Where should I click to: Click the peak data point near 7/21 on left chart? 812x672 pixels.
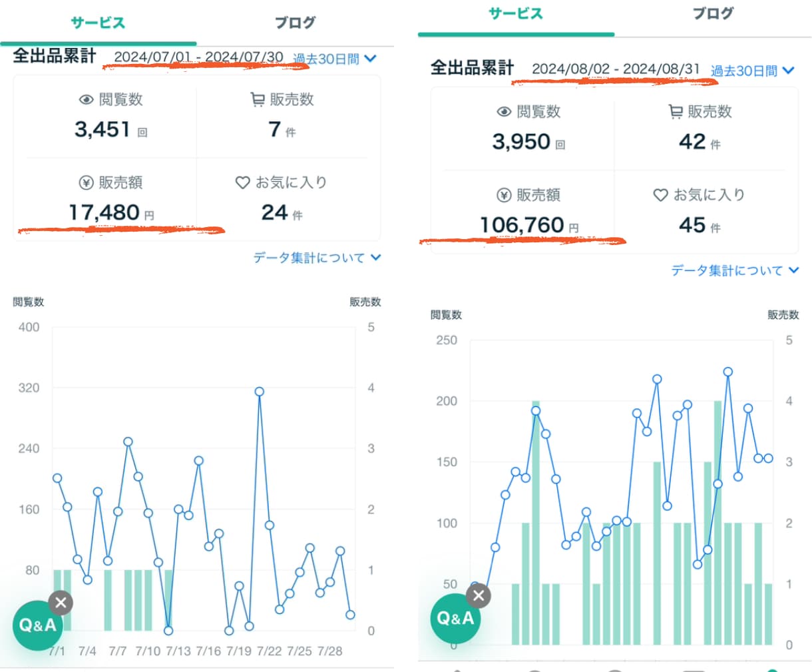coord(260,392)
